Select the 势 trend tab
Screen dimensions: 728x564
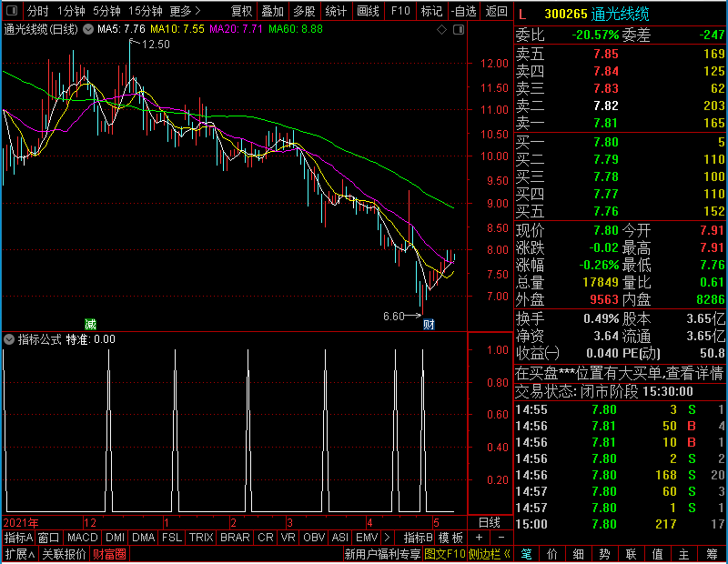coord(604,554)
